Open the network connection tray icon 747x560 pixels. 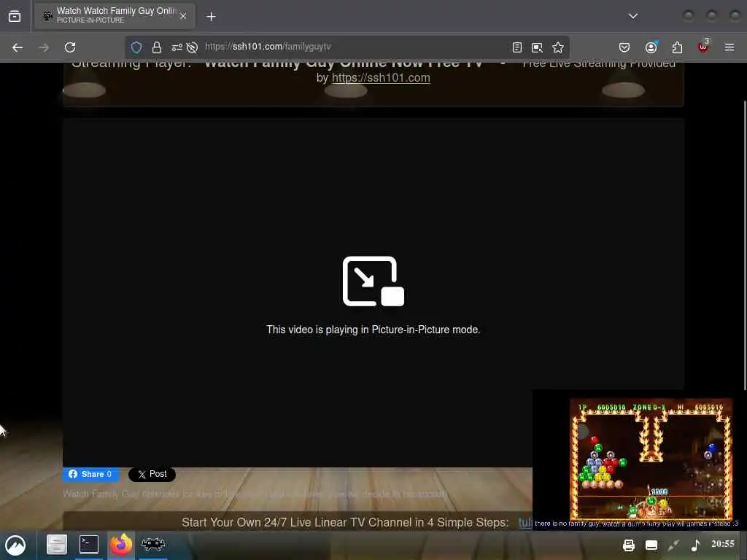673,545
